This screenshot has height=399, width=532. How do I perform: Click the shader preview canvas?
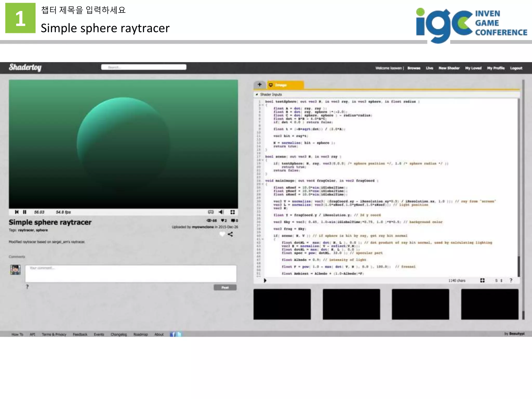click(123, 144)
